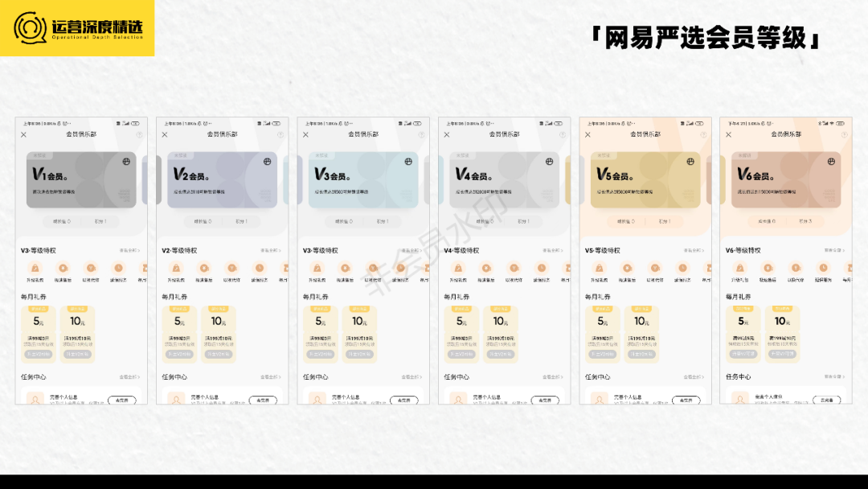Click 去完善 button on V1 screen

pyautogui.click(x=122, y=400)
